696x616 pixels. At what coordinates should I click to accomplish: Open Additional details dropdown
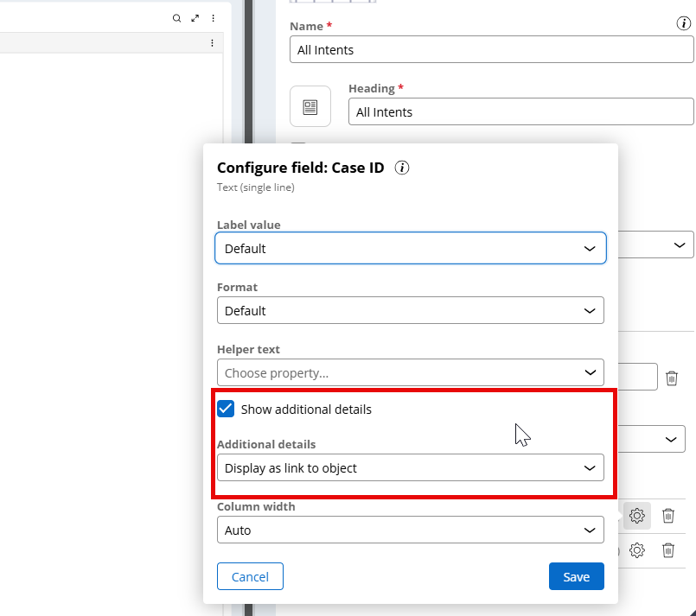point(411,468)
